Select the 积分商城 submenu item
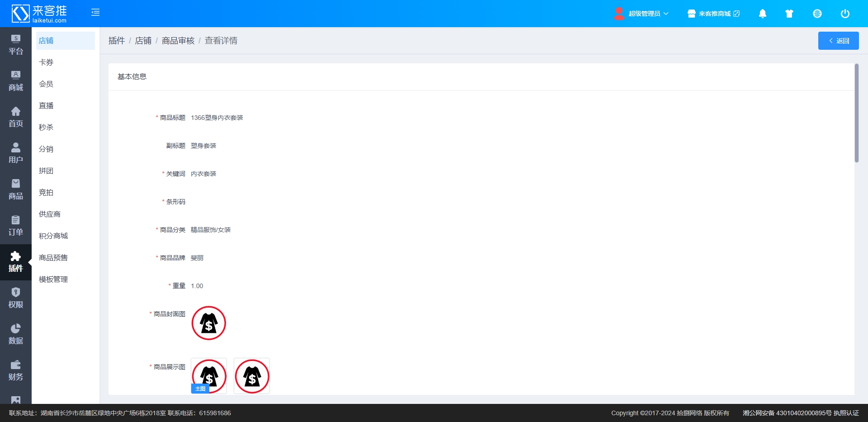 tap(53, 236)
